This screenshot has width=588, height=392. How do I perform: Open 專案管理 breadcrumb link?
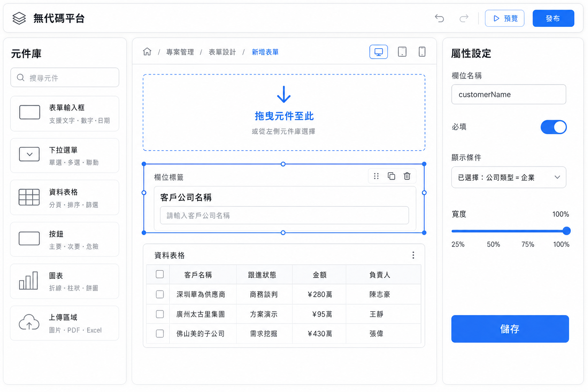click(x=180, y=52)
